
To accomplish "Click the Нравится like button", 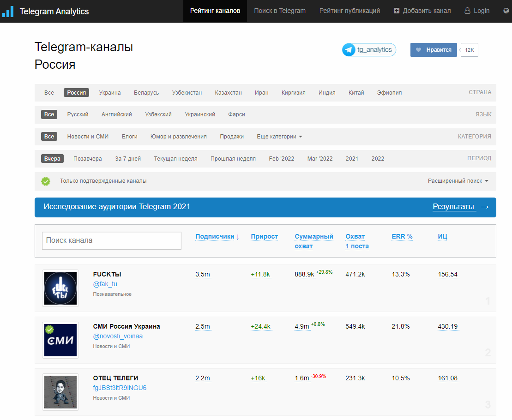I will [x=434, y=50].
